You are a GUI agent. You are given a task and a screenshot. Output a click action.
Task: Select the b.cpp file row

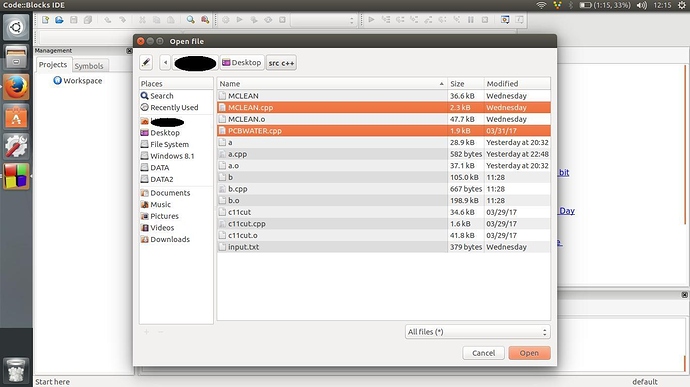tap(384, 189)
